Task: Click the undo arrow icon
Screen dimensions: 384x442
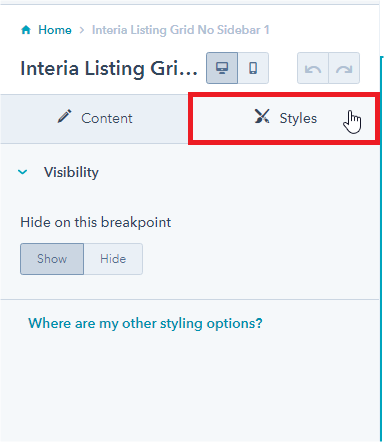Action: (313, 68)
